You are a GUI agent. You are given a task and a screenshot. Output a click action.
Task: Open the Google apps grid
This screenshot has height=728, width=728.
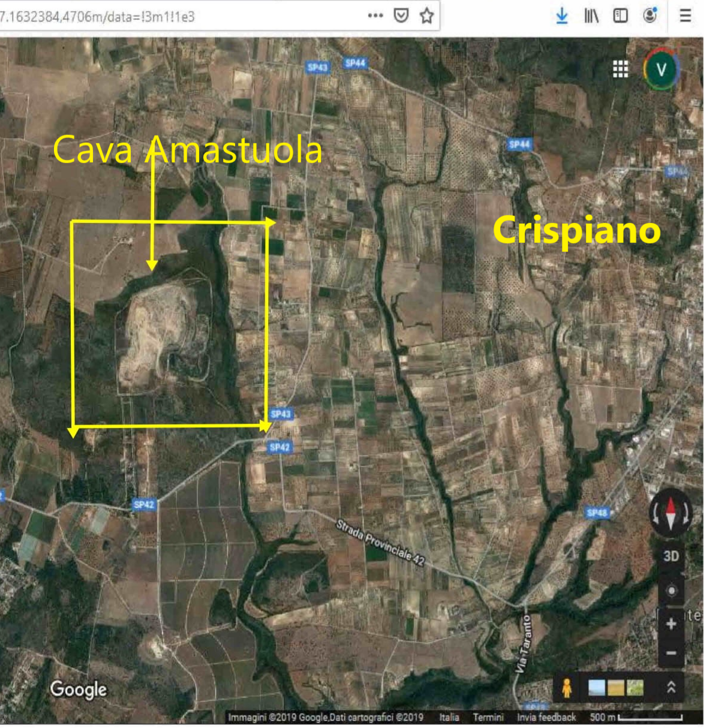tap(620, 70)
